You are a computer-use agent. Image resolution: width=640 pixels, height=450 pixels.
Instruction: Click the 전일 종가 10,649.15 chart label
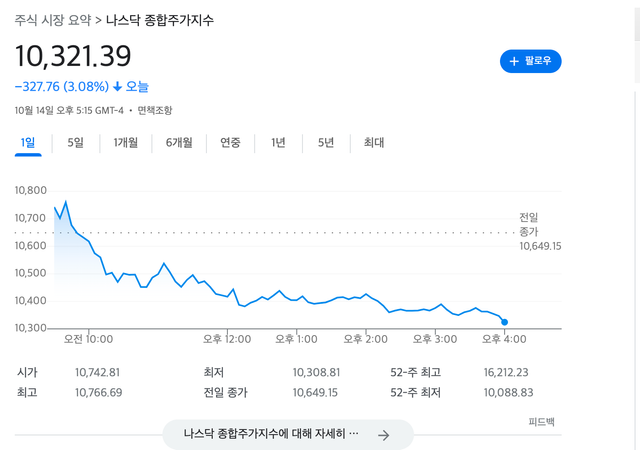click(x=540, y=232)
